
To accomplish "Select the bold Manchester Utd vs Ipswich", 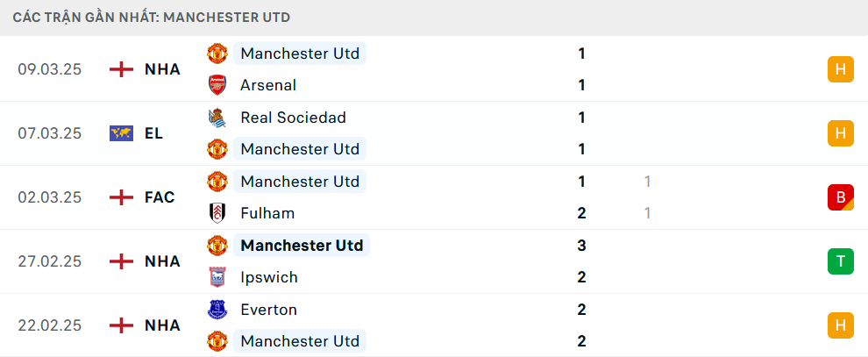I will tap(302, 246).
